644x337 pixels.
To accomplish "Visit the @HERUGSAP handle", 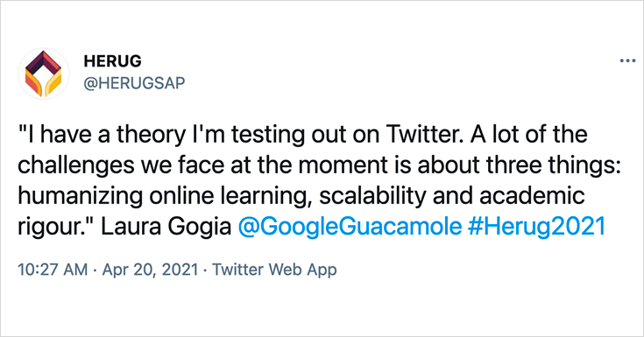I will [x=134, y=83].
